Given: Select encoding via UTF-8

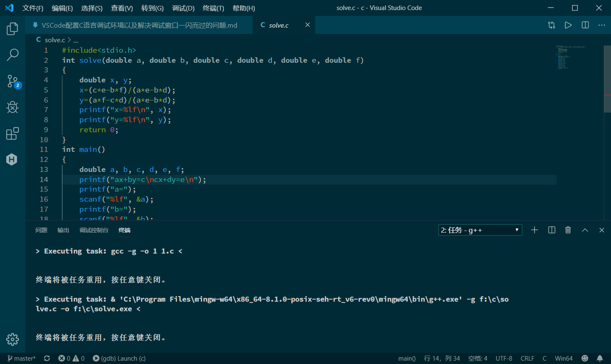Looking at the screenshot, I should pyautogui.click(x=504, y=359).
